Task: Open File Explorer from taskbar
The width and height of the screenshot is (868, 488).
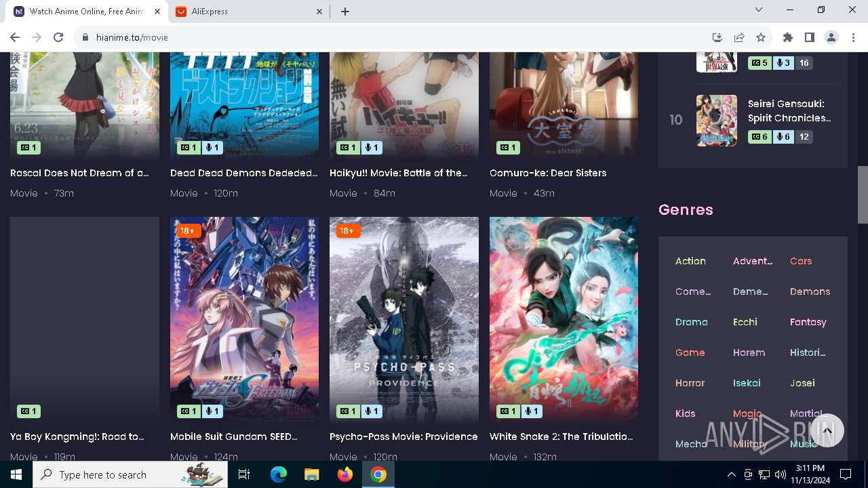Action: point(311,474)
